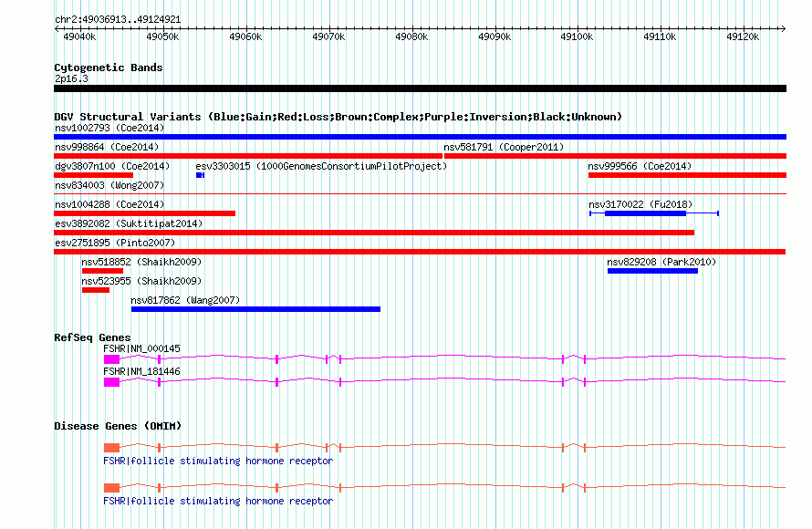Click the nsv1004288 (Coe2014) label

(x=109, y=204)
